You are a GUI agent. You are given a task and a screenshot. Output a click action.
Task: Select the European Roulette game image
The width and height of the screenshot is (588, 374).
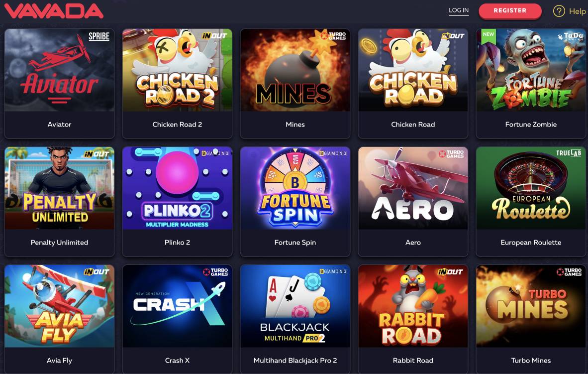(531, 188)
